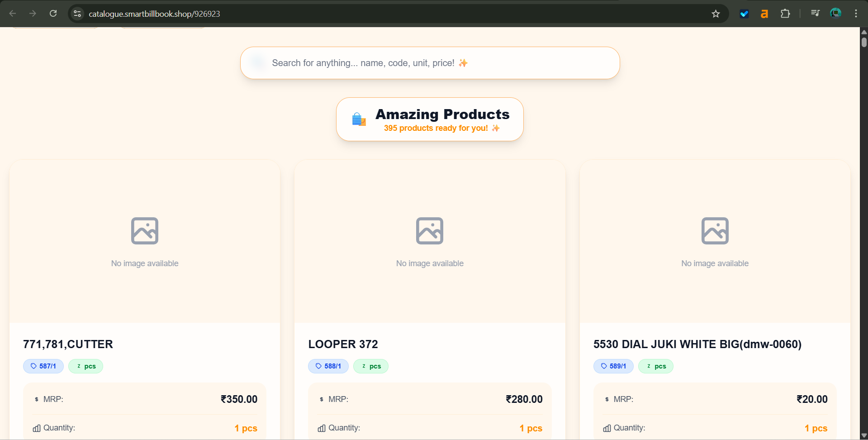Click the 588/1 product code tag

click(328, 366)
